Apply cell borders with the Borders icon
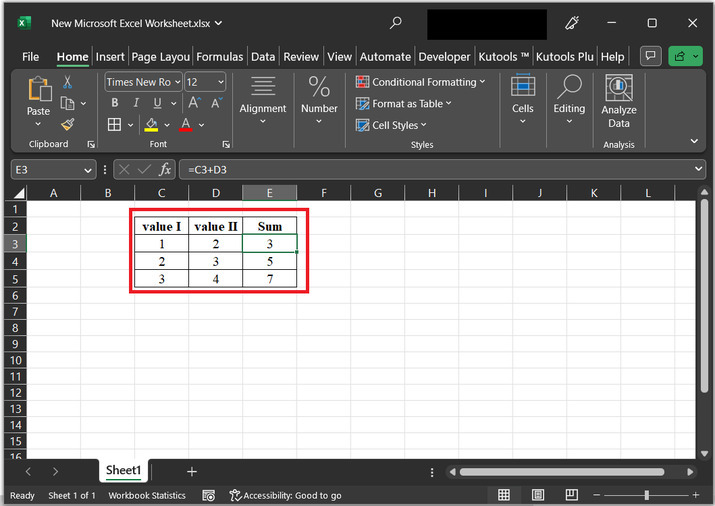Image resolution: width=715 pixels, height=506 pixels. click(x=114, y=125)
